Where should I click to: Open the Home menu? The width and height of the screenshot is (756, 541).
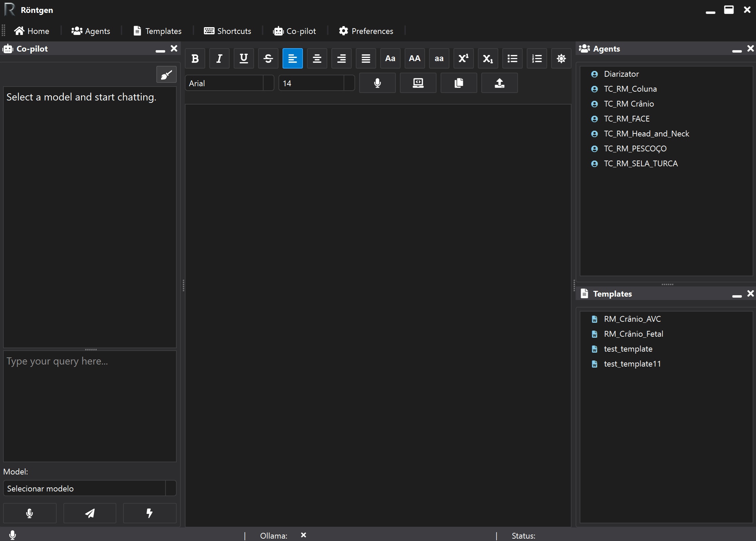(32, 31)
